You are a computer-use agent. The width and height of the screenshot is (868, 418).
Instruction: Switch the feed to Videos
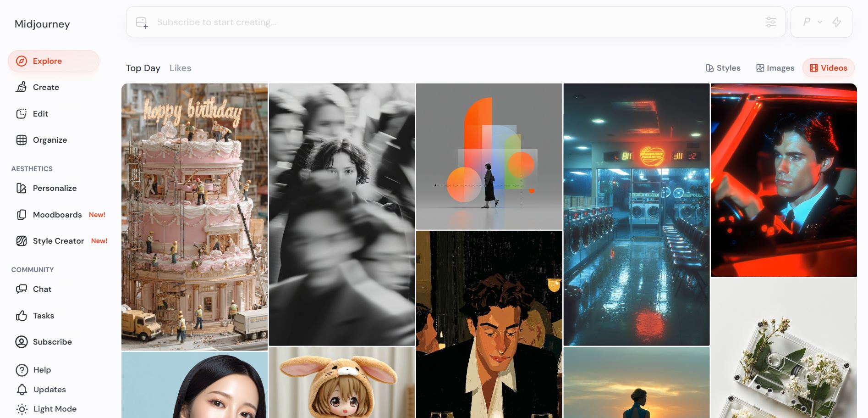click(x=829, y=68)
